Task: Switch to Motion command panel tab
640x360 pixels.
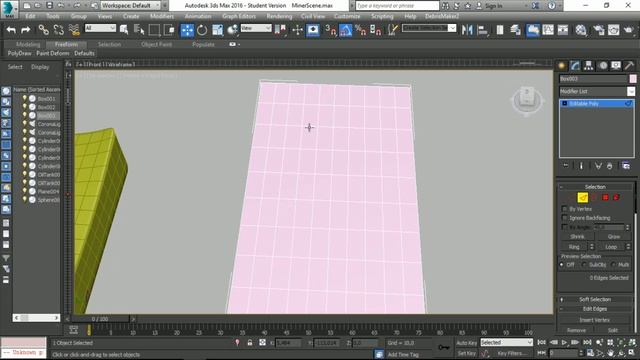Action: pos(602,65)
